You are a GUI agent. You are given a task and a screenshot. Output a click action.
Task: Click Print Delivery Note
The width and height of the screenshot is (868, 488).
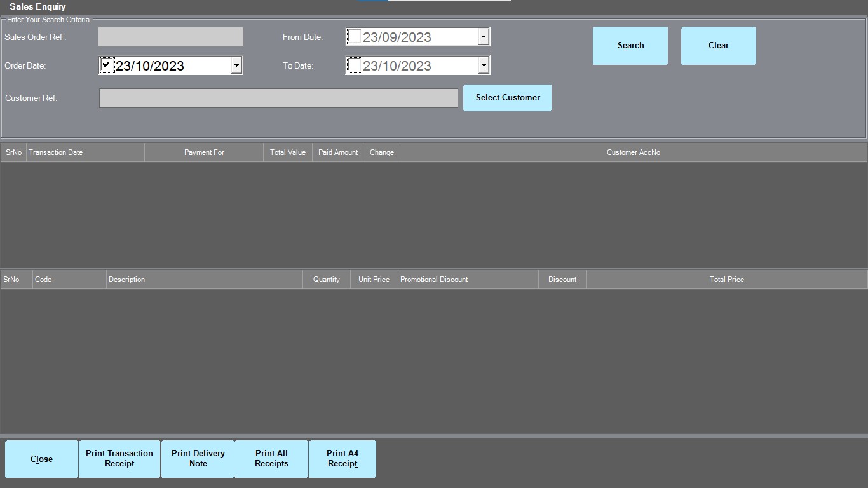coord(198,458)
